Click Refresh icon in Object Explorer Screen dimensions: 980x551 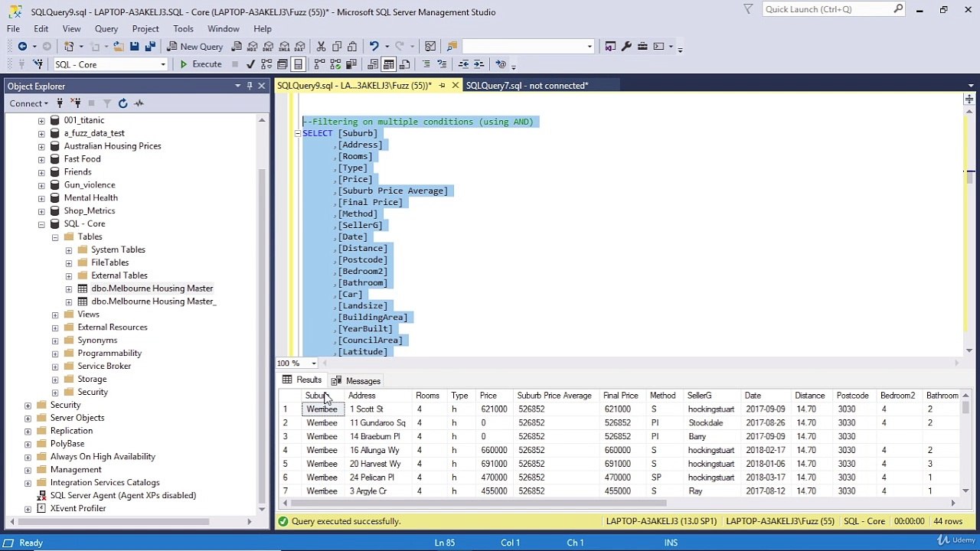122,103
